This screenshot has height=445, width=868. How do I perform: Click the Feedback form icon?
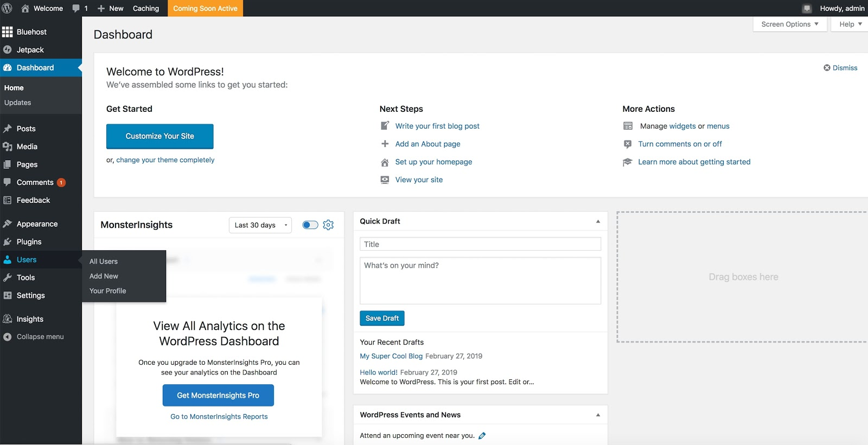pyautogui.click(x=7, y=200)
